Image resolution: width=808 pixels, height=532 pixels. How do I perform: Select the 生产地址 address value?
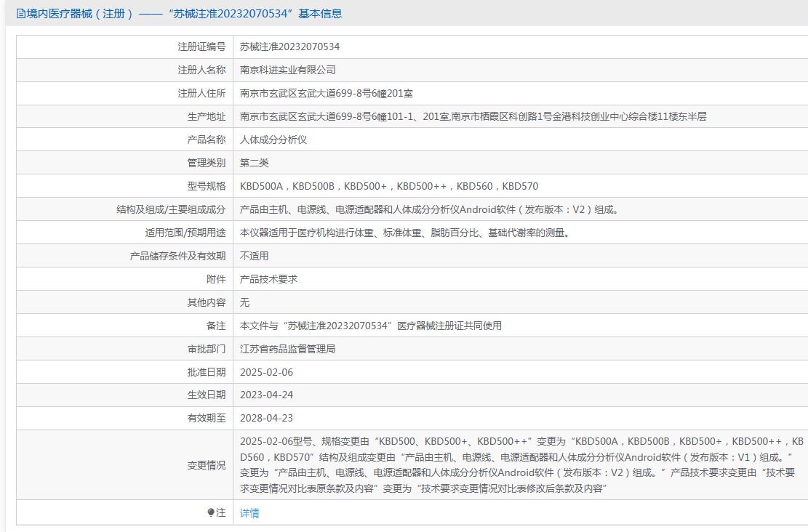pos(473,116)
